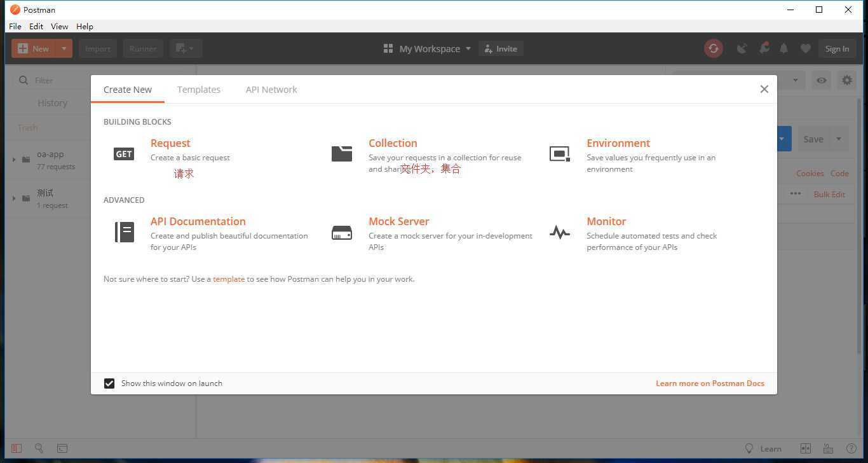This screenshot has height=463, width=868.
Task: Click the Code link
Action: tap(839, 173)
